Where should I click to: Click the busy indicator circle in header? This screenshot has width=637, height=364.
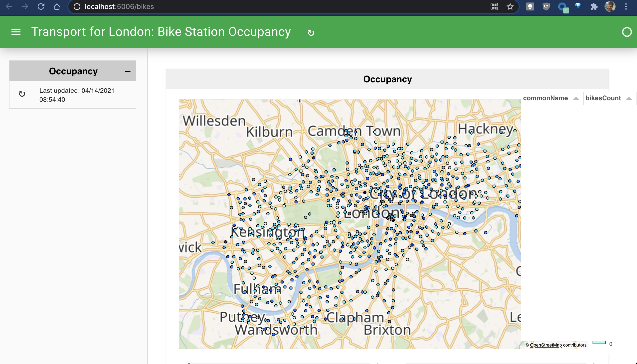[627, 32]
